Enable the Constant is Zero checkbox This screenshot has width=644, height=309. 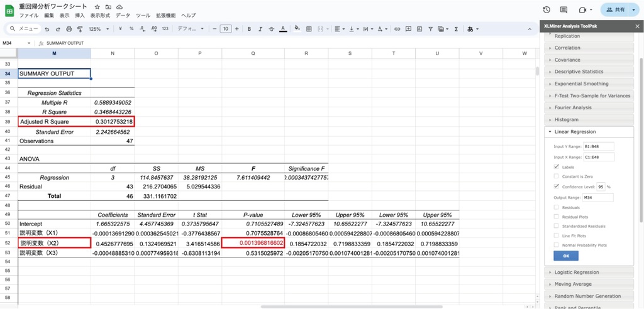(556, 177)
